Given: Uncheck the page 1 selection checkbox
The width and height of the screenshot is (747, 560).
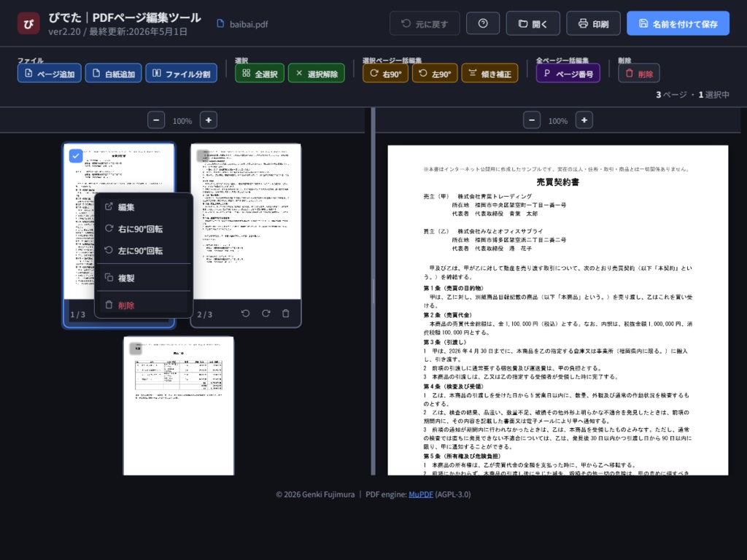Looking at the screenshot, I should click(76, 156).
